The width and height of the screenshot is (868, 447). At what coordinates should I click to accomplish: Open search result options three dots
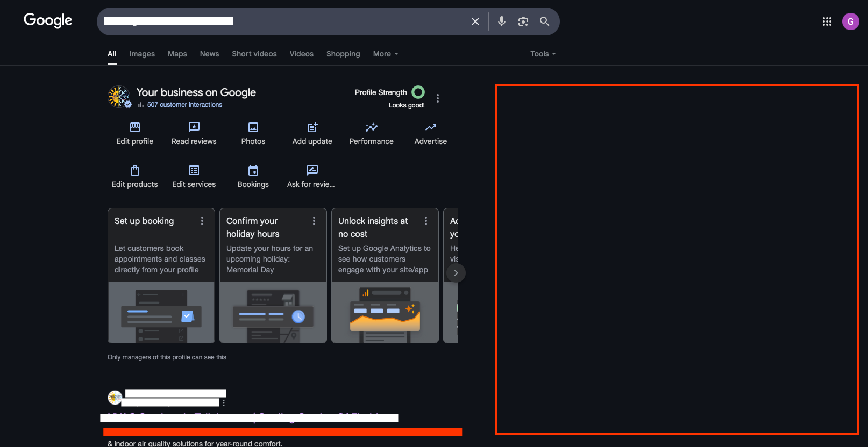pyautogui.click(x=224, y=403)
